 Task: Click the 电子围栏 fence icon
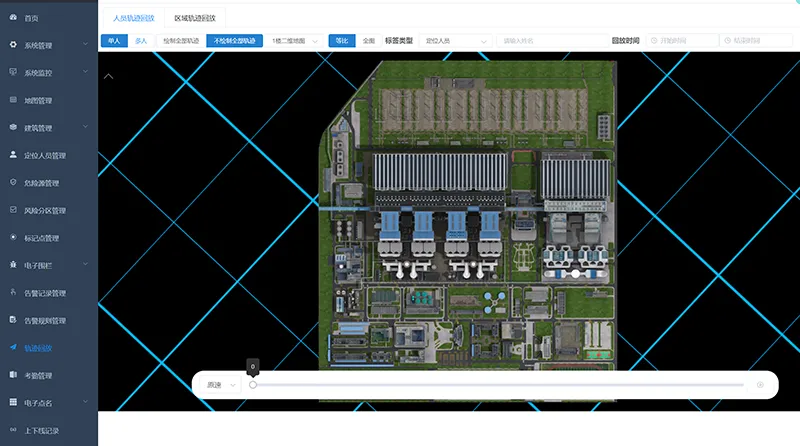(x=13, y=265)
